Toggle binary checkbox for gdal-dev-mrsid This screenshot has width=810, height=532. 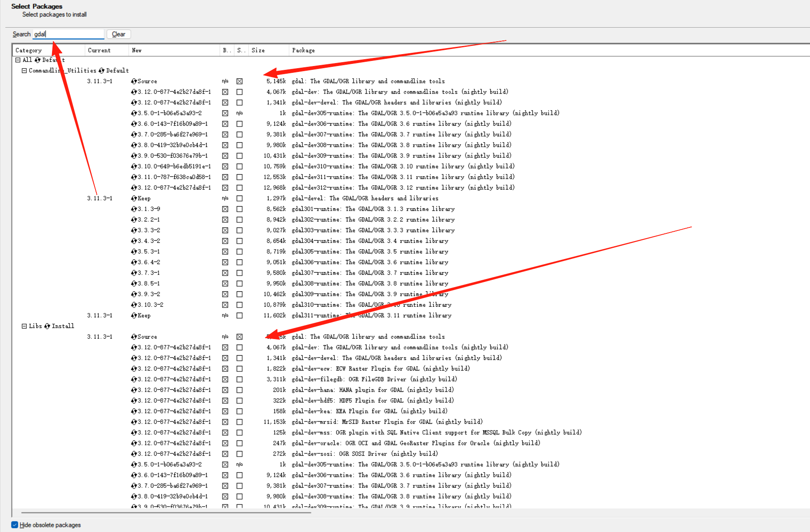[225, 422]
